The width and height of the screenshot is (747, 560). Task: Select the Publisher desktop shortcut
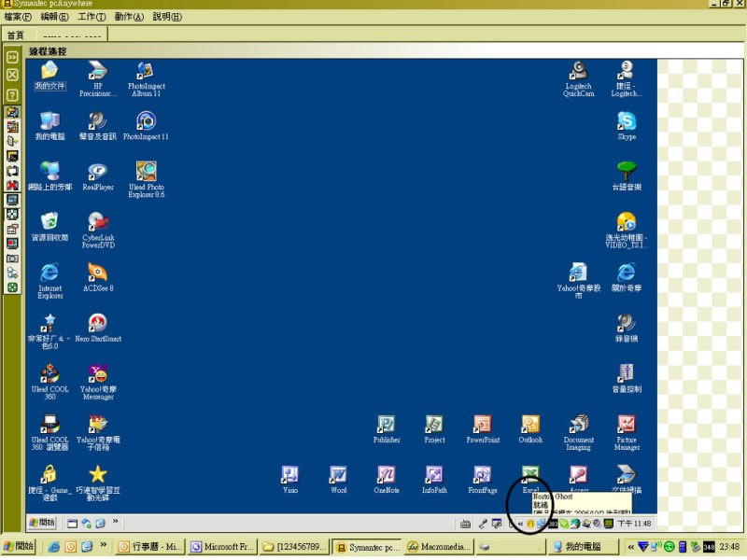tap(387, 429)
